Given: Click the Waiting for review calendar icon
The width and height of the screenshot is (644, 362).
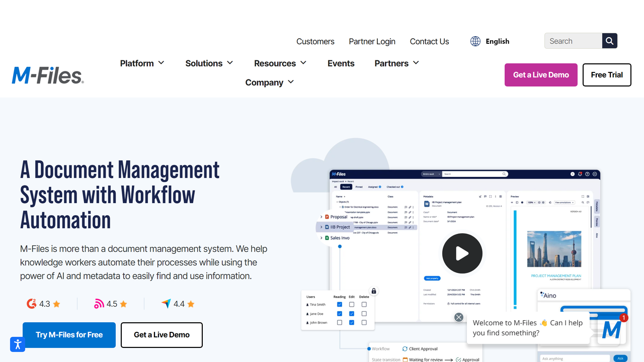Looking at the screenshot, I should (405, 359).
